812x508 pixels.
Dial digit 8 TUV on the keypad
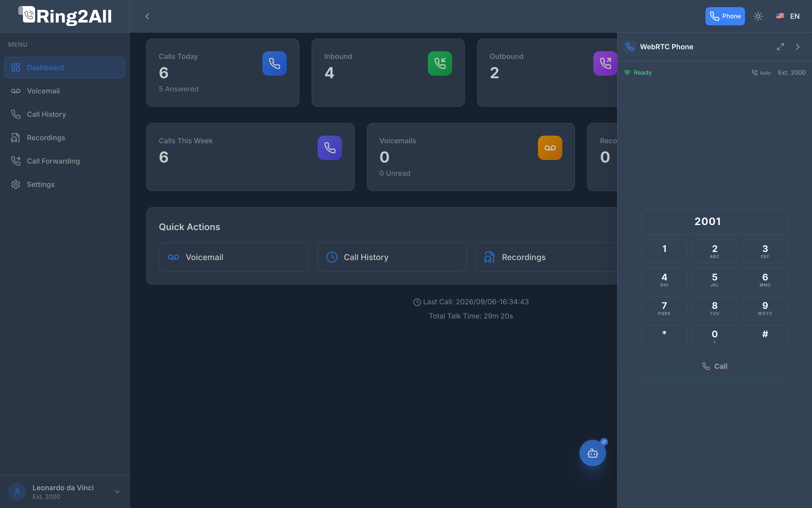pos(715,308)
